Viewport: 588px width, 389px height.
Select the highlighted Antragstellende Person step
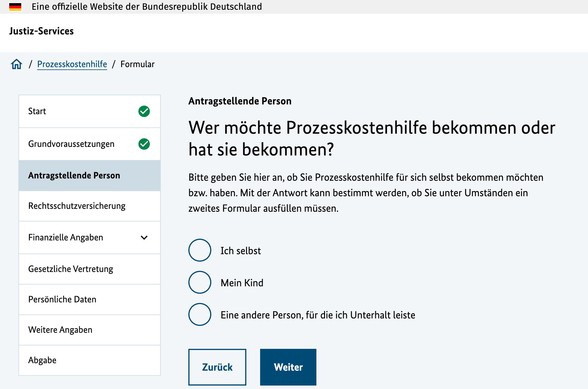[74, 175]
